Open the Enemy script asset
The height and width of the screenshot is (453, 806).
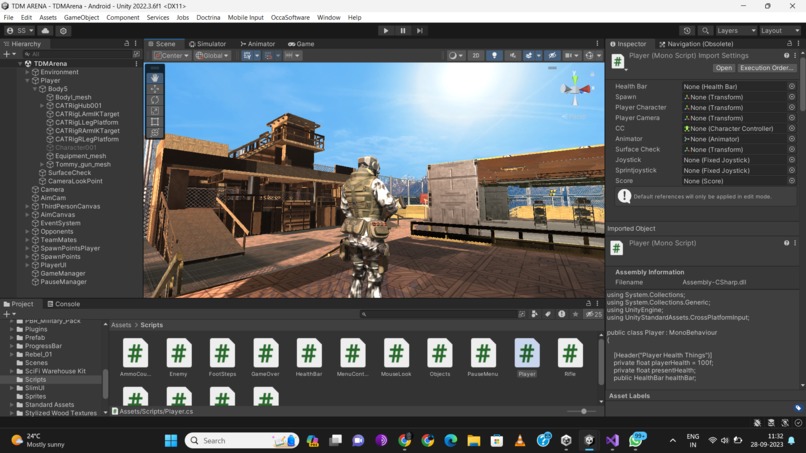[x=178, y=357]
